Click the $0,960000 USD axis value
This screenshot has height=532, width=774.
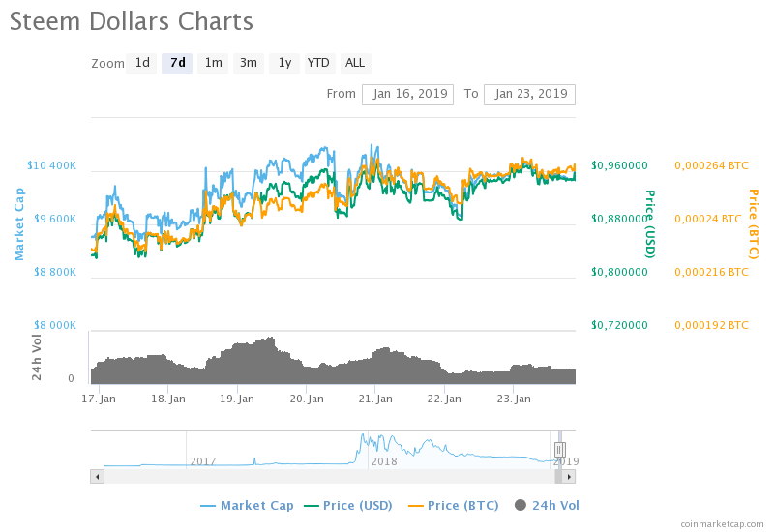(619, 165)
